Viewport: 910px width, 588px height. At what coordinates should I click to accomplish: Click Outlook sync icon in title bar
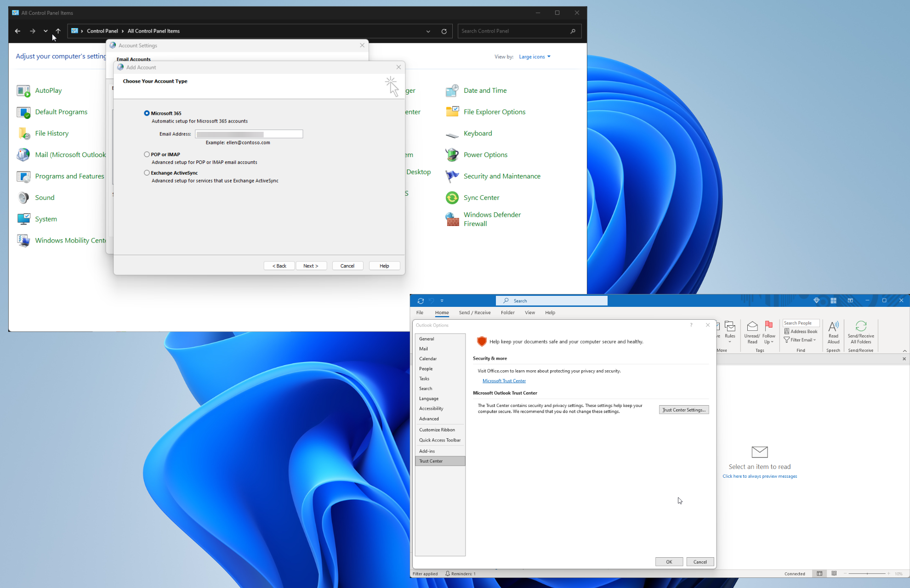pos(421,301)
